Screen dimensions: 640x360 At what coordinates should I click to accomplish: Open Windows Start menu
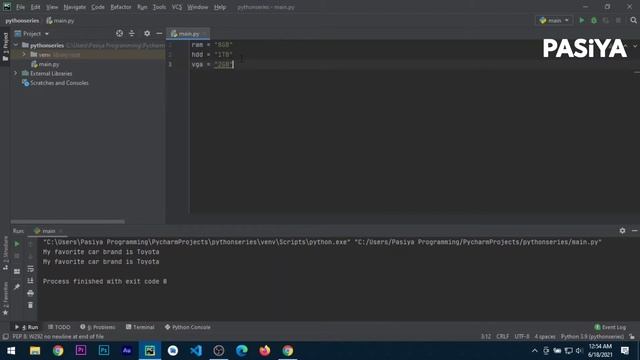click(x=11, y=351)
